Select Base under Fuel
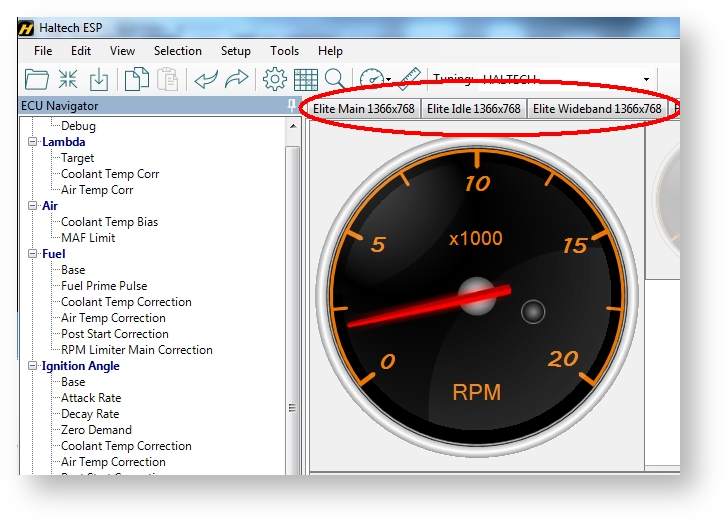728x523 pixels. tap(73, 270)
